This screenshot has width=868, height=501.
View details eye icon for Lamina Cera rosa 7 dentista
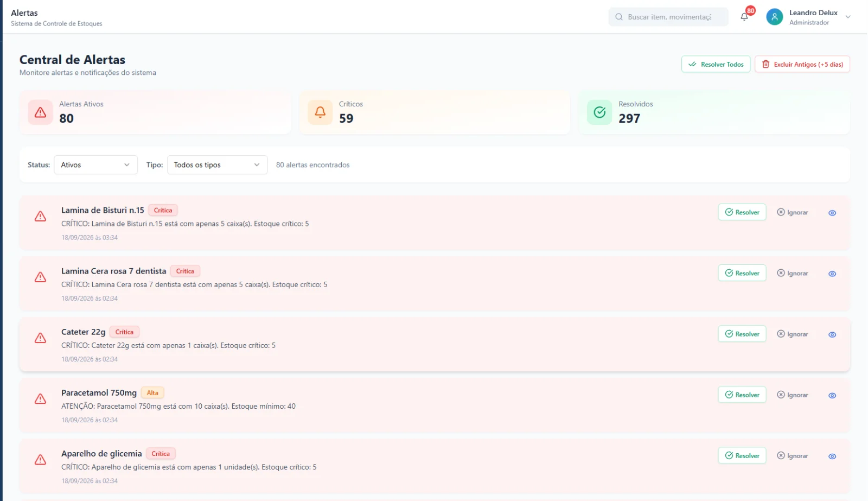[x=832, y=274]
